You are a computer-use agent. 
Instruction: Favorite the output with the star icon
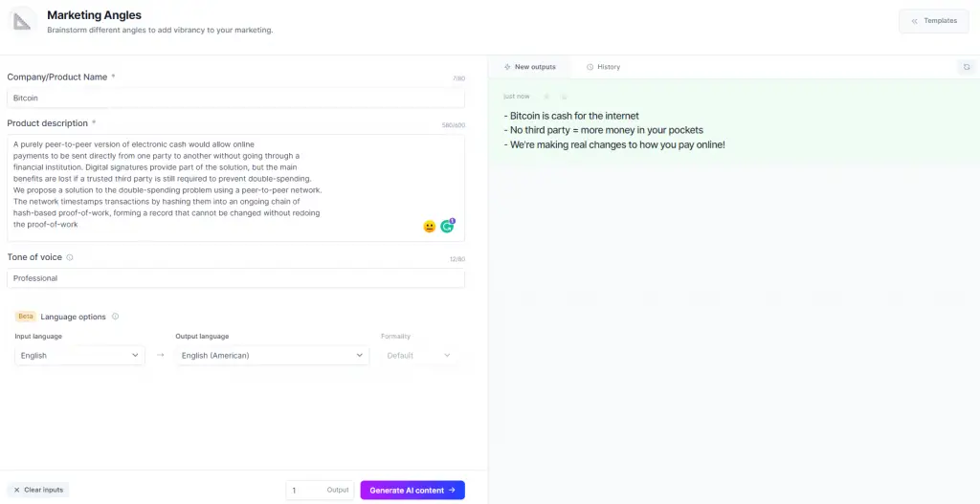[x=546, y=97]
